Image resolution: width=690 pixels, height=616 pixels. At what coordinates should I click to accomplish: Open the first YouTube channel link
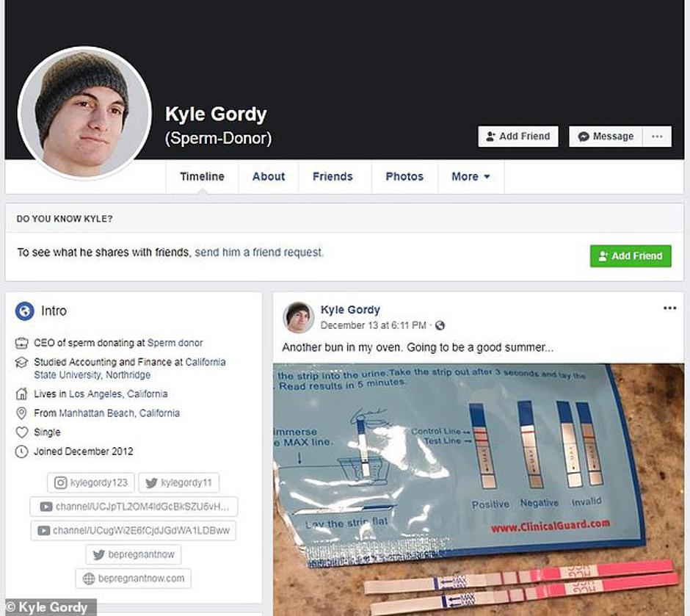click(134, 507)
